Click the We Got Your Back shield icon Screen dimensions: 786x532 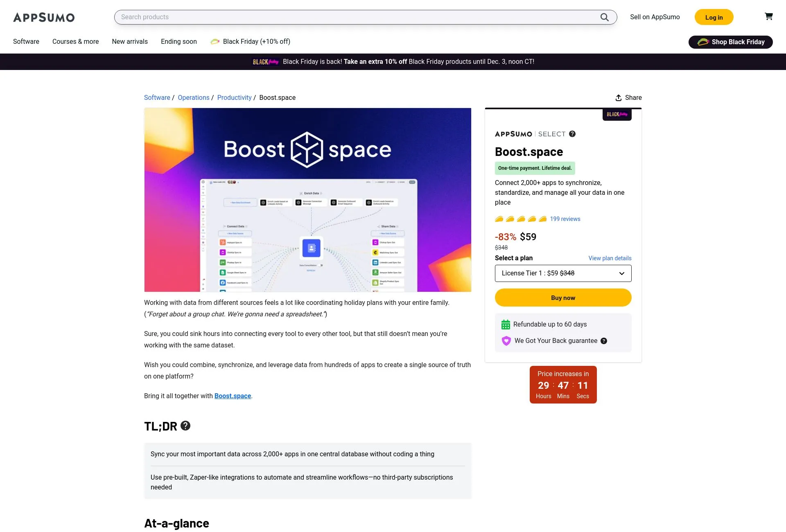(506, 340)
